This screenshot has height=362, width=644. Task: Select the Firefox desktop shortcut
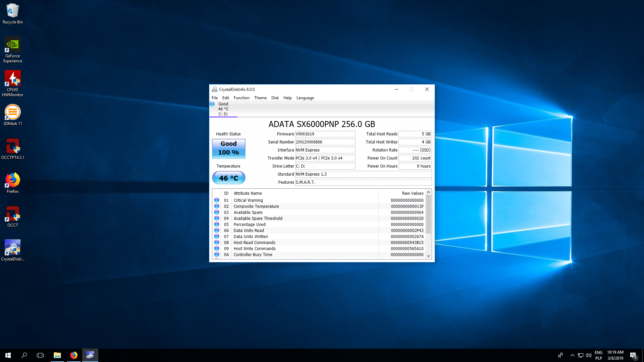pos(13,183)
